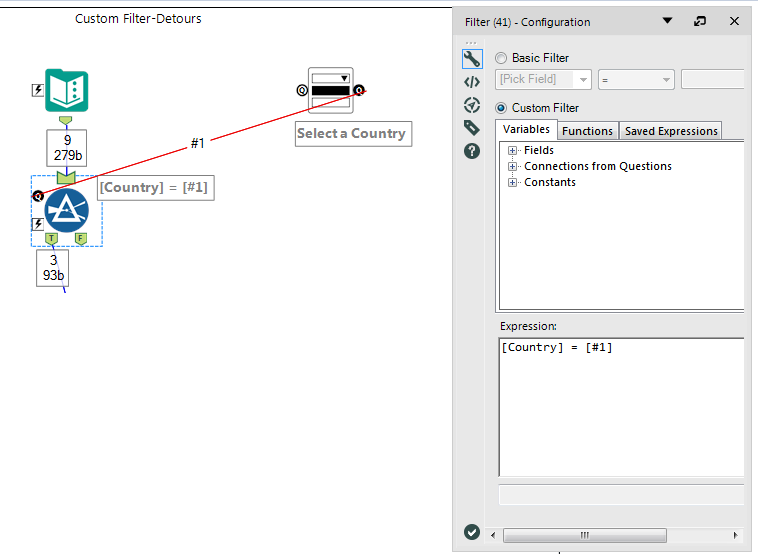Click the Expression label

pos(528,326)
